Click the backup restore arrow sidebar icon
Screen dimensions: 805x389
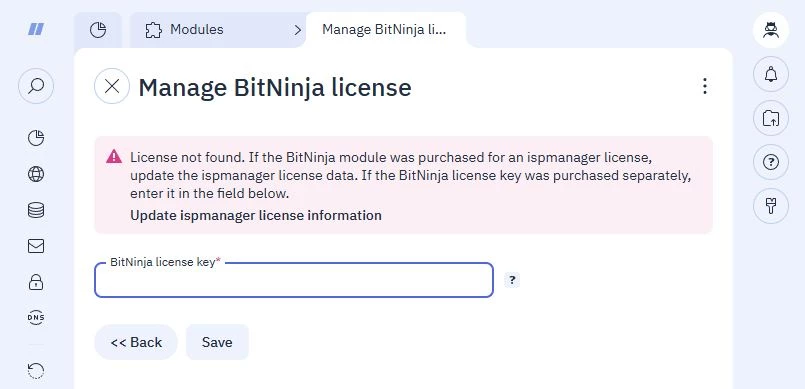(36, 371)
